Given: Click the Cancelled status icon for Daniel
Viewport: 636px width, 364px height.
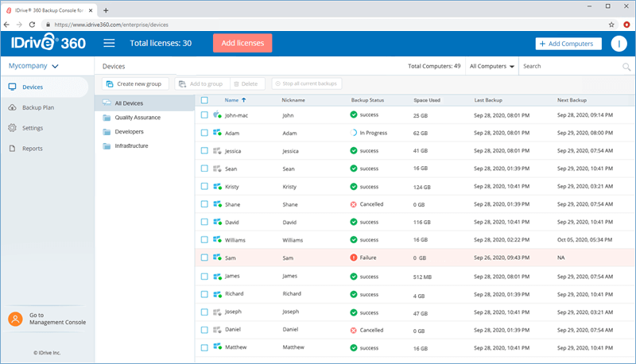Looking at the screenshot, I should pos(354,330).
